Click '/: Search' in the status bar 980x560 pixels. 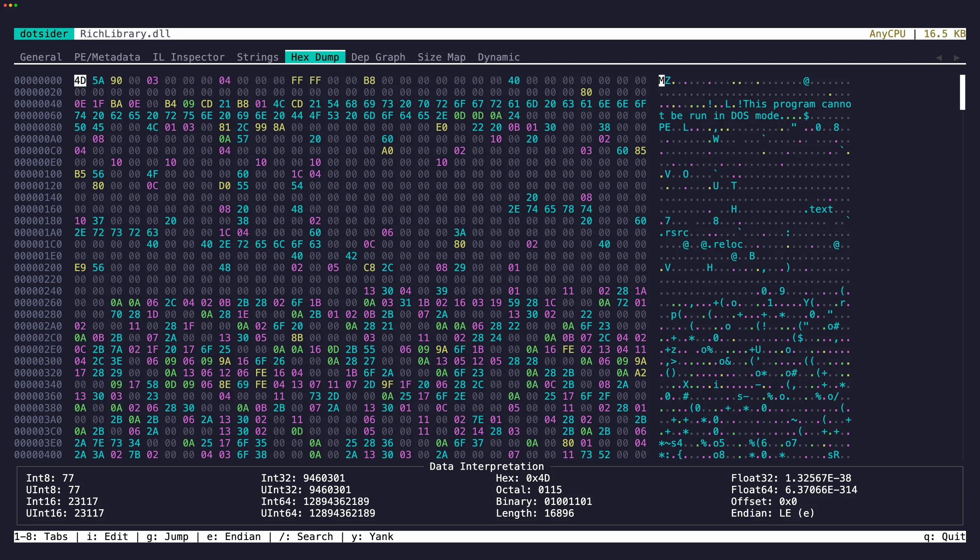[x=306, y=537]
